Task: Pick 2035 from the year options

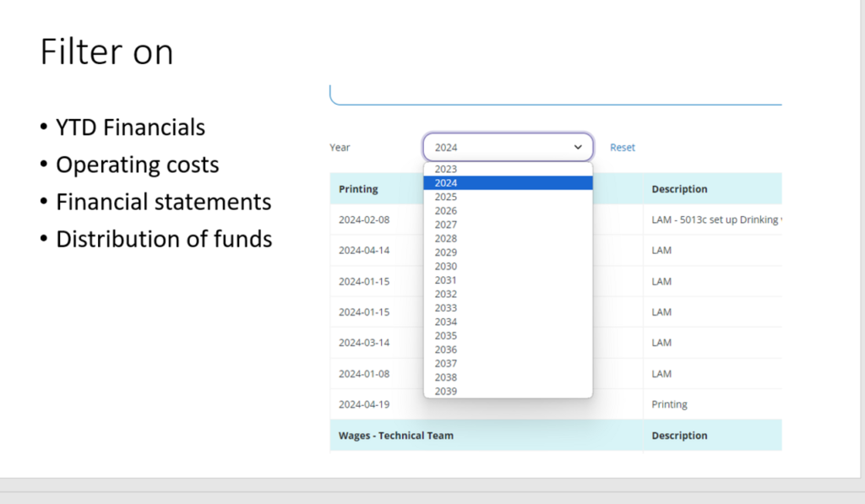Action: click(x=446, y=336)
